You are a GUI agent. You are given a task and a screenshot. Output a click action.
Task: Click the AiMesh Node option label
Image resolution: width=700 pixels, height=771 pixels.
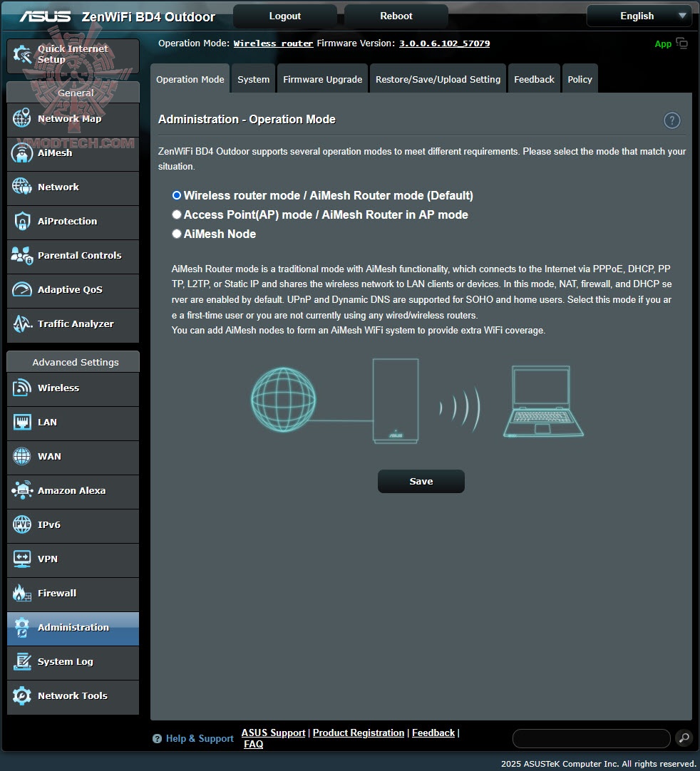[x=220, y=234]
